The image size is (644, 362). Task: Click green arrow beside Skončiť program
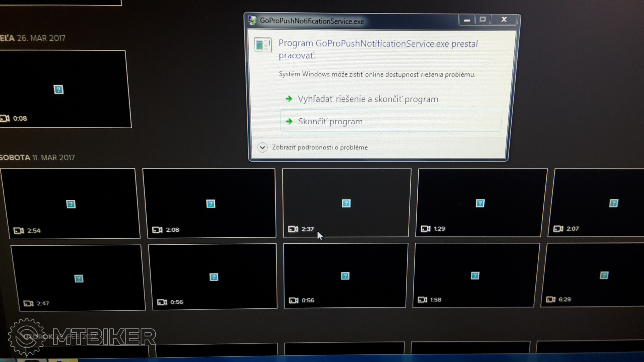tap(289, 121)
